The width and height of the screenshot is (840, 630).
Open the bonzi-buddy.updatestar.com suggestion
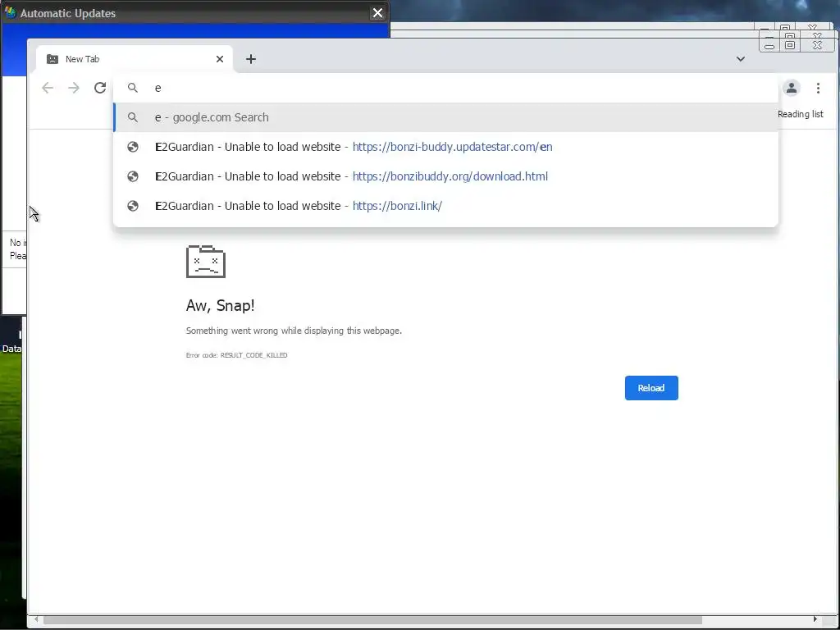445,147
